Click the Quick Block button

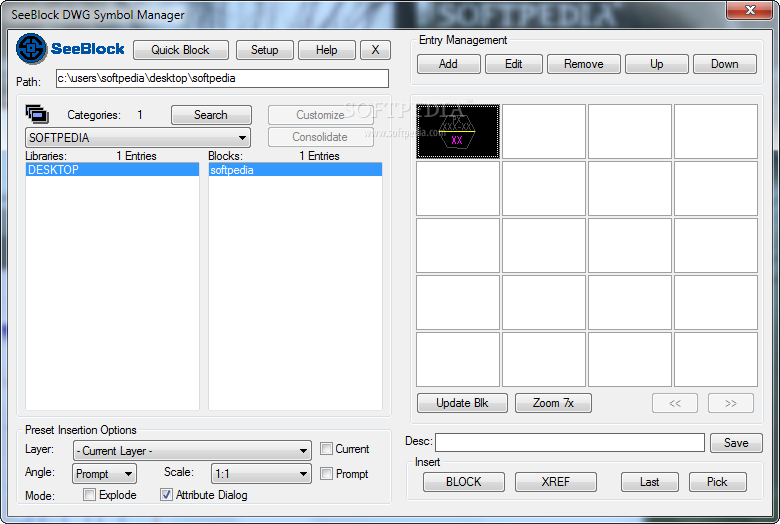tap(181, 50)
